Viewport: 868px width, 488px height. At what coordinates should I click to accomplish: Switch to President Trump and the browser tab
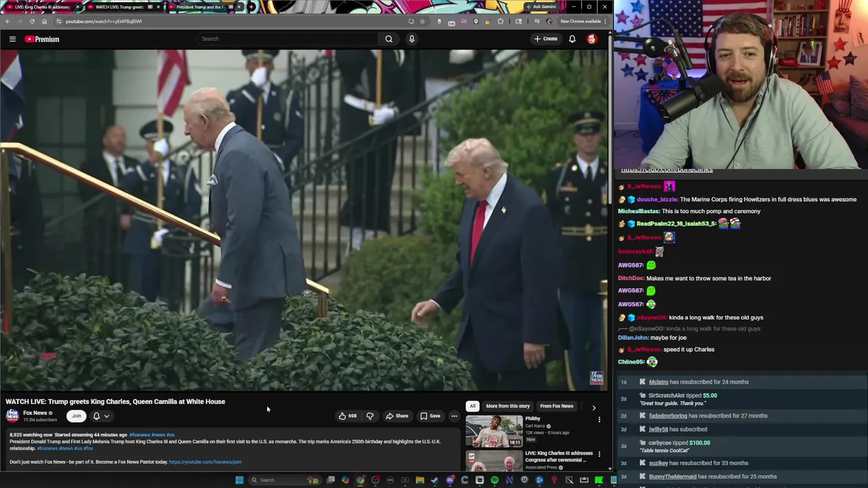[x=199, y=7]
